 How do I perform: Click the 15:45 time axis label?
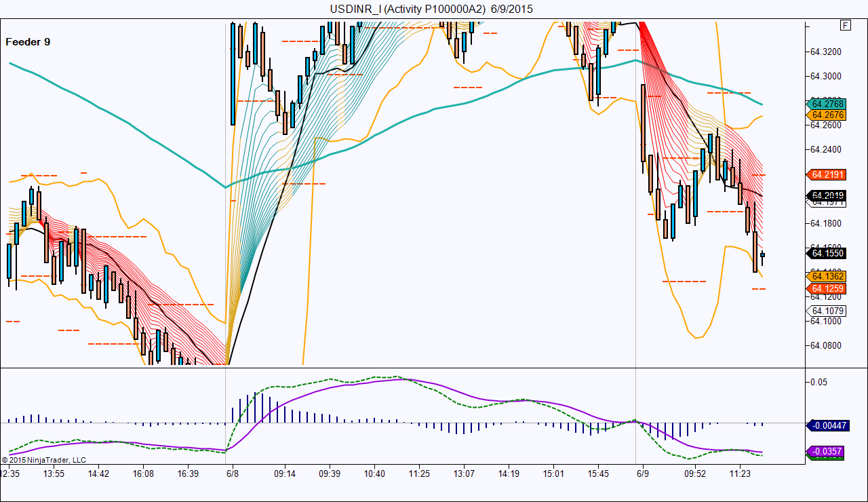coord(599,474)
